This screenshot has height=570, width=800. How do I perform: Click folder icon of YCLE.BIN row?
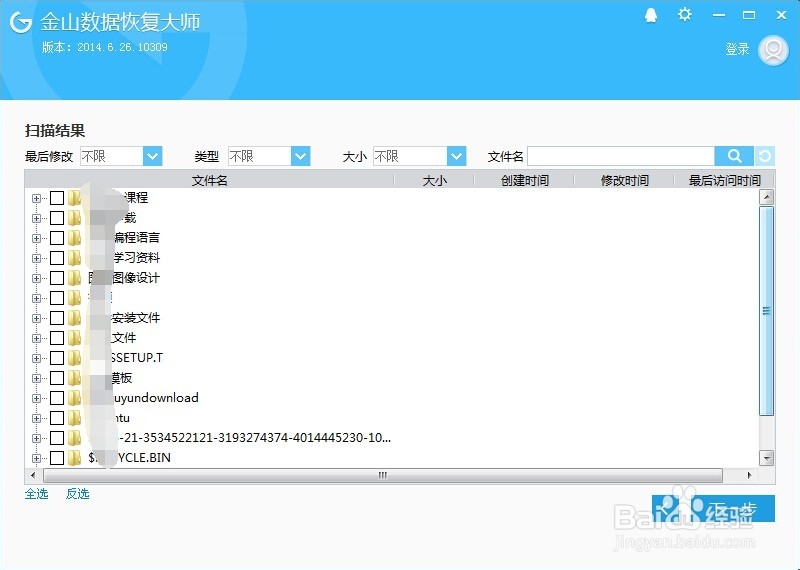(74, 457)
